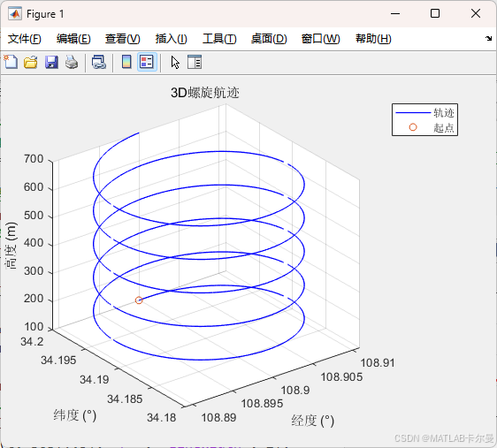This screenshot has width=497, height=448.
Task: Maximize the Figure 1 window
Action: (x=435, y=13)
